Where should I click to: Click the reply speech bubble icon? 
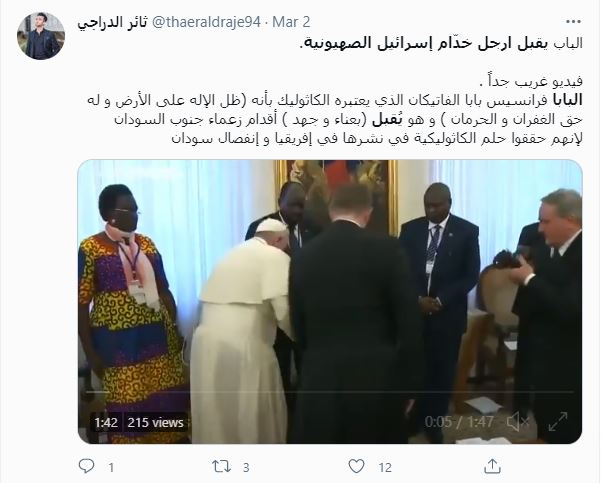coord(86,466)
